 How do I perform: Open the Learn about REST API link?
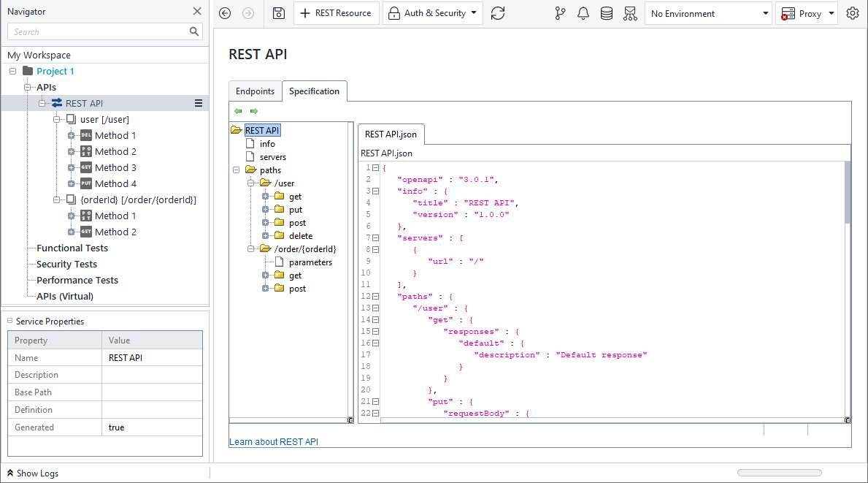click(273, 441)
